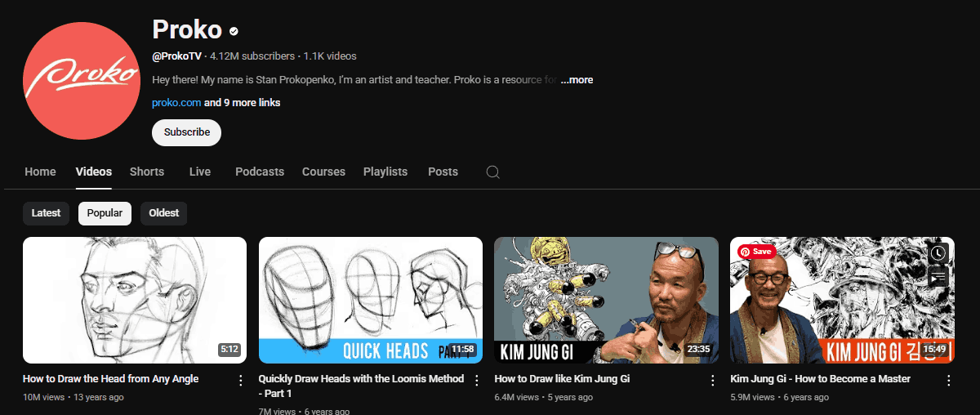Open the Live tab
Image resolution: width=980 pixels, height=415 pixels.
[200, 172]
